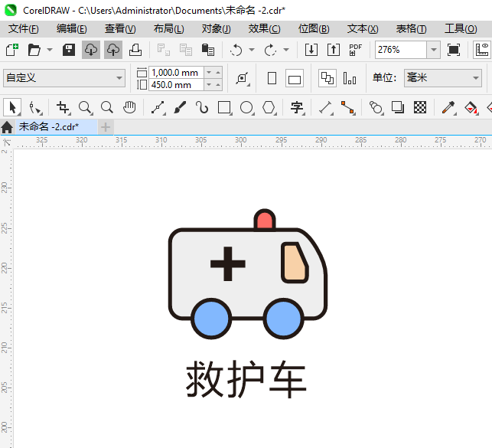This screenshot has height=448, width=492.
Task: Expand the Undo history dropdown
Action: point(252,50)
